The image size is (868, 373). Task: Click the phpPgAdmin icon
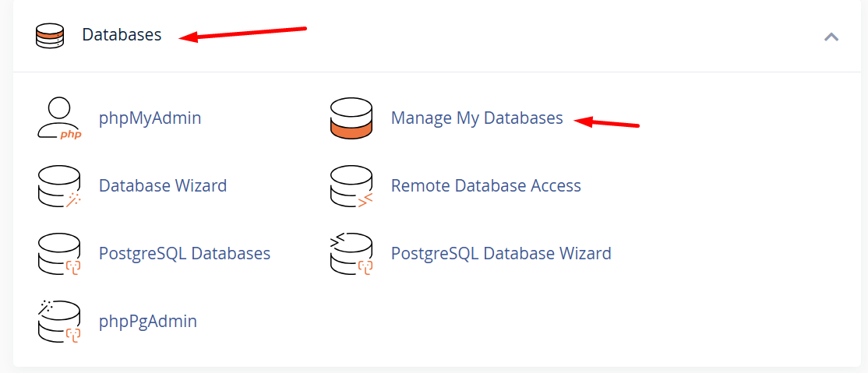tap(58, 321)
